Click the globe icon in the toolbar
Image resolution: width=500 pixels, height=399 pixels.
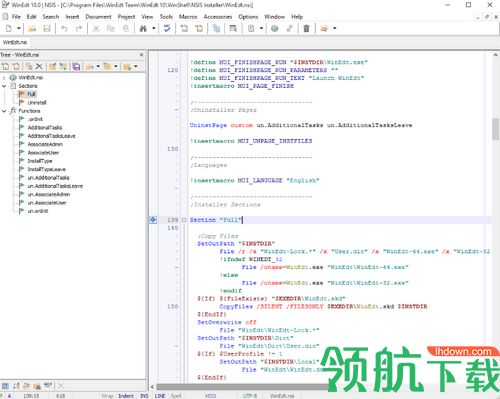point(275,29)
